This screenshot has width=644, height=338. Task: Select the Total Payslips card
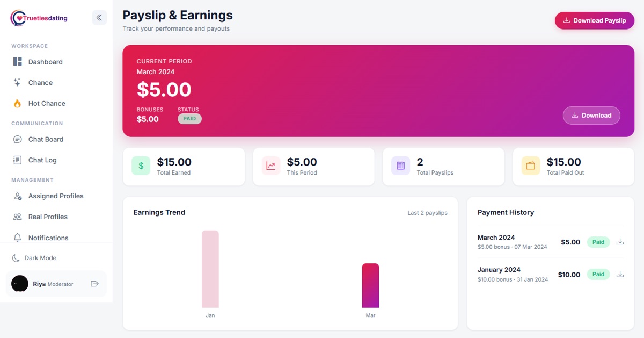pos(444,167)
